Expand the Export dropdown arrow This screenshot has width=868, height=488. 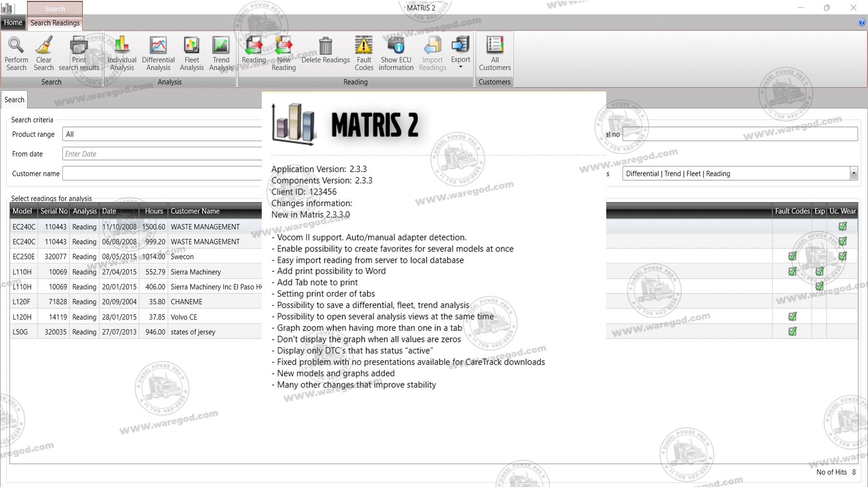461,67
